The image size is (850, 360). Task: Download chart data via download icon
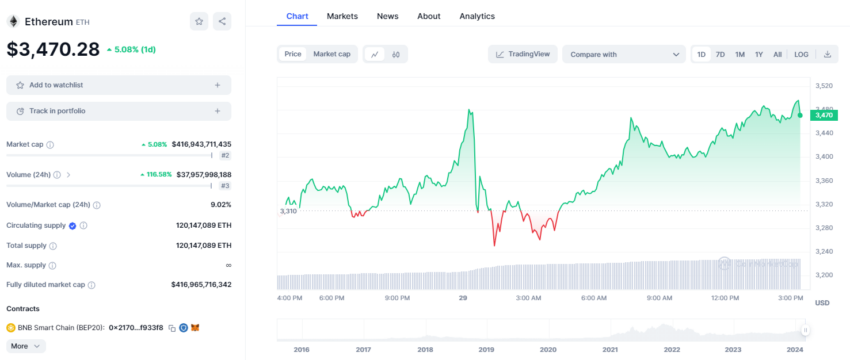[827, 54]
